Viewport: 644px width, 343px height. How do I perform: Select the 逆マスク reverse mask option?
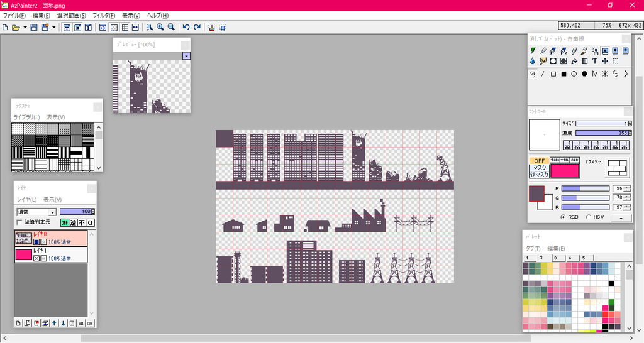pos(539,175)
